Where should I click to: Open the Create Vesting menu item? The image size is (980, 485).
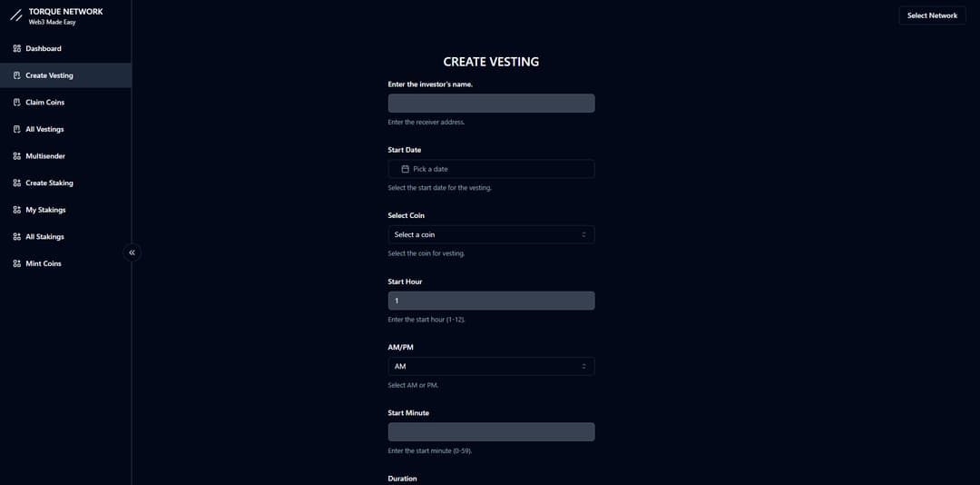click(x=49, y=75)
